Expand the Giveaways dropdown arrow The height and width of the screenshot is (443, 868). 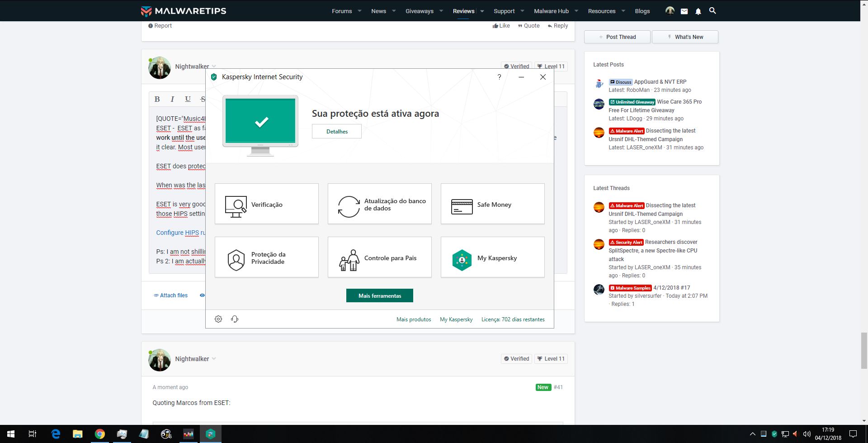441,11
